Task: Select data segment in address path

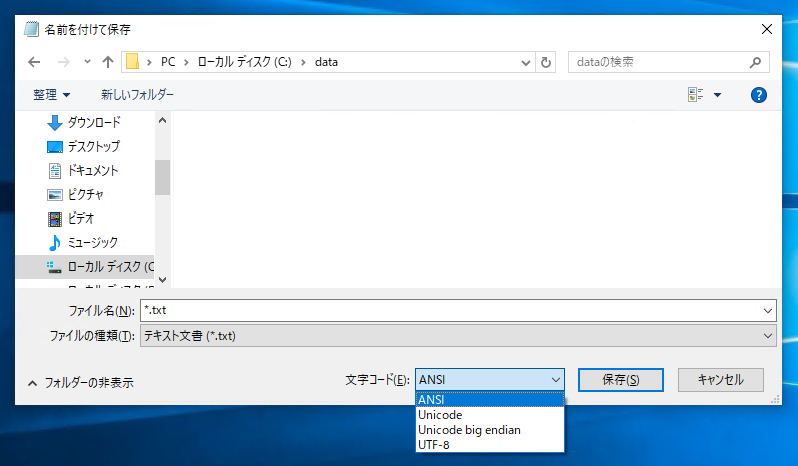Action: point(326,62)
